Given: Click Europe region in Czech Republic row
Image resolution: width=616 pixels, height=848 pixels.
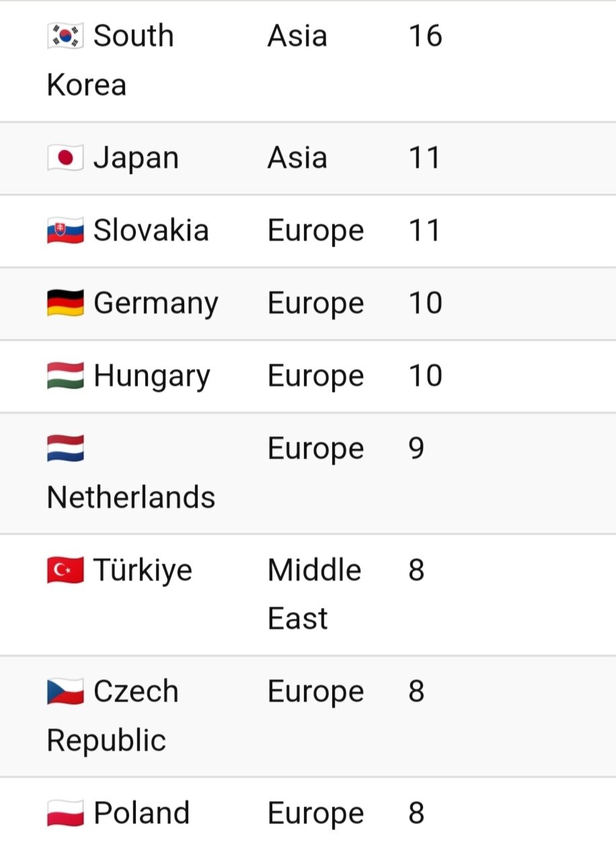Looking at the screenshot, I should (x=315, y=692).
